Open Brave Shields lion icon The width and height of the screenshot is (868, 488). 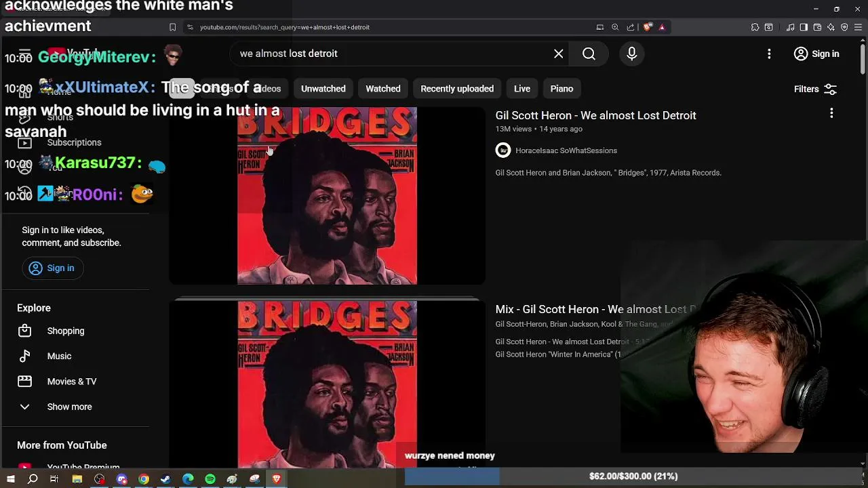tap(648, 27)
